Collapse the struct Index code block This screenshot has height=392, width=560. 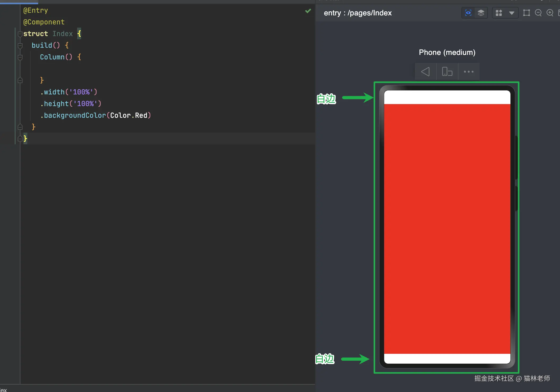pyautogui.click(x=20, y=34)
